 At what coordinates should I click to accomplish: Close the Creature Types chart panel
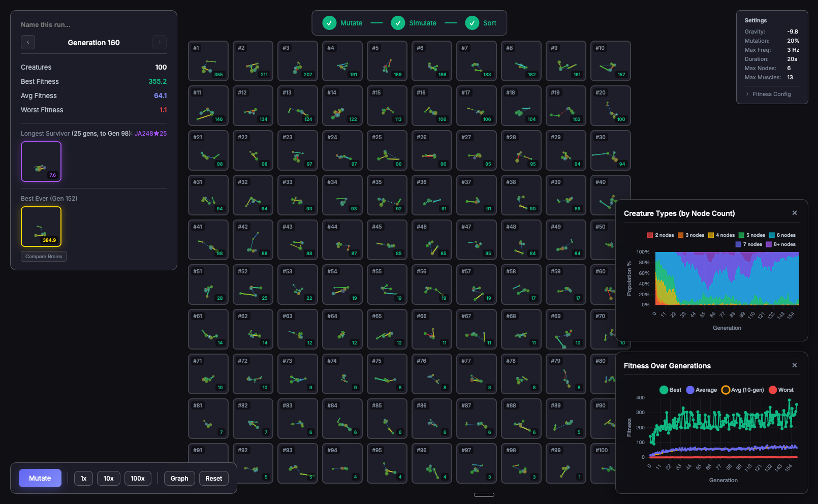[x=795, y=213]
